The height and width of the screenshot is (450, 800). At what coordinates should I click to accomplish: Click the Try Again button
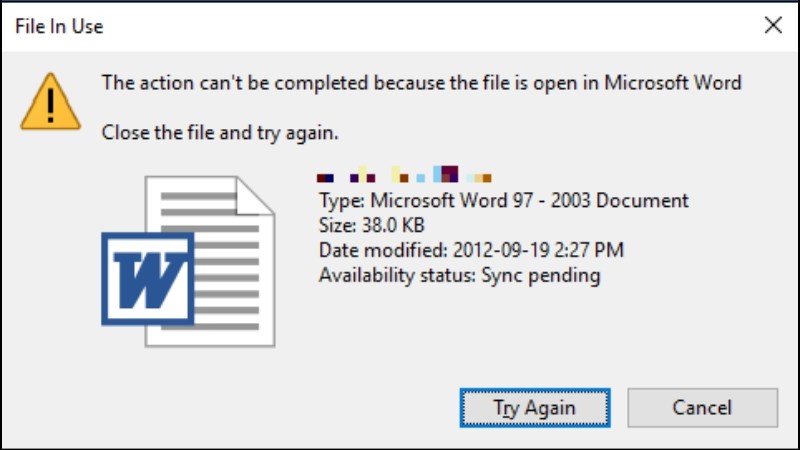tap(535, 408)
